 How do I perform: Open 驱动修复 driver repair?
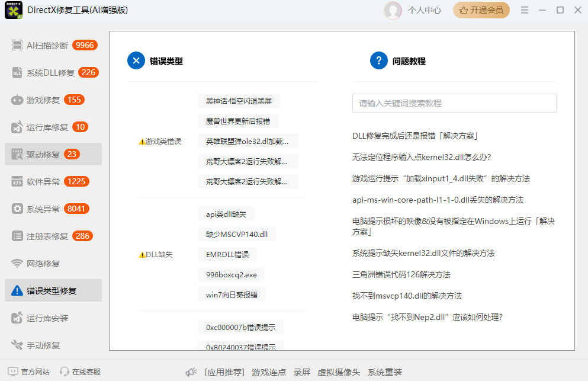41,154
